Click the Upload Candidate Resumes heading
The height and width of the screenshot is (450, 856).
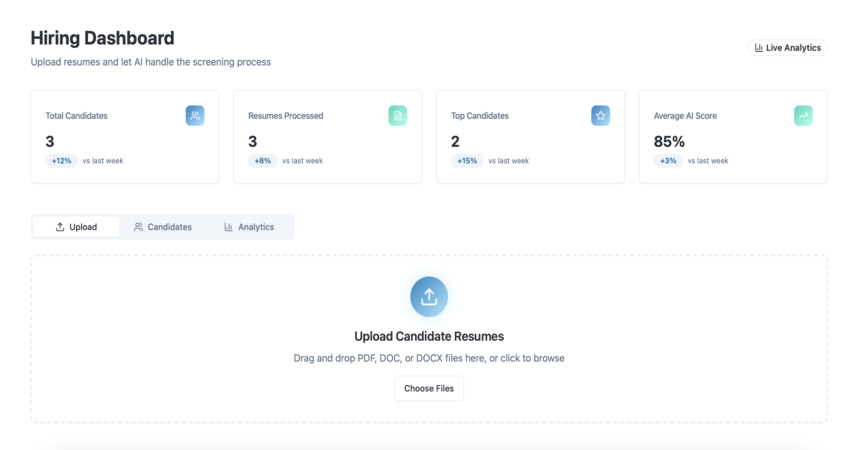point(429,336)
